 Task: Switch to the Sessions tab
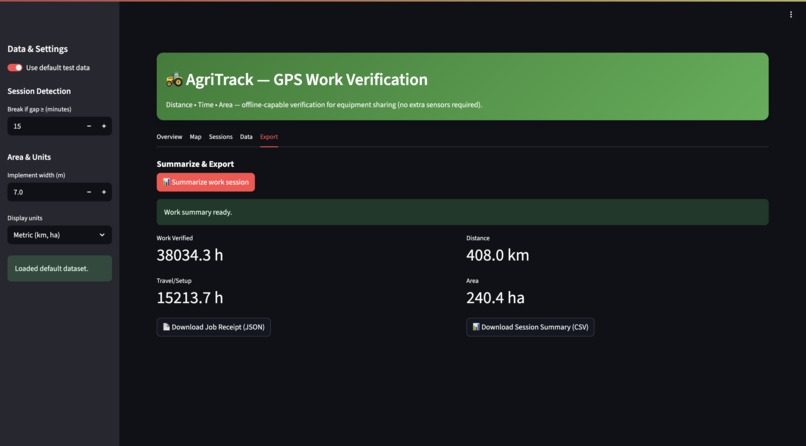pos(221,137)
